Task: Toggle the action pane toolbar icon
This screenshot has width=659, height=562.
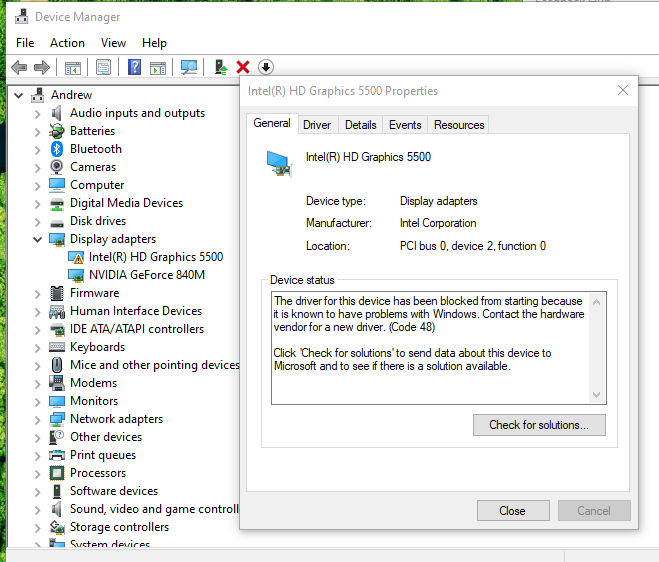Action: (x=158, y=67)
